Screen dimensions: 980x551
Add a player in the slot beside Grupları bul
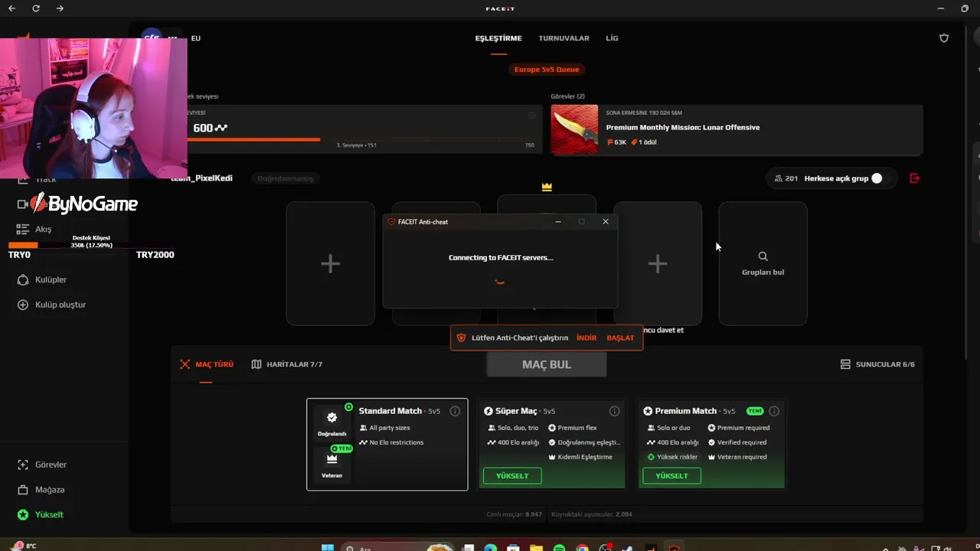[658, 263]
